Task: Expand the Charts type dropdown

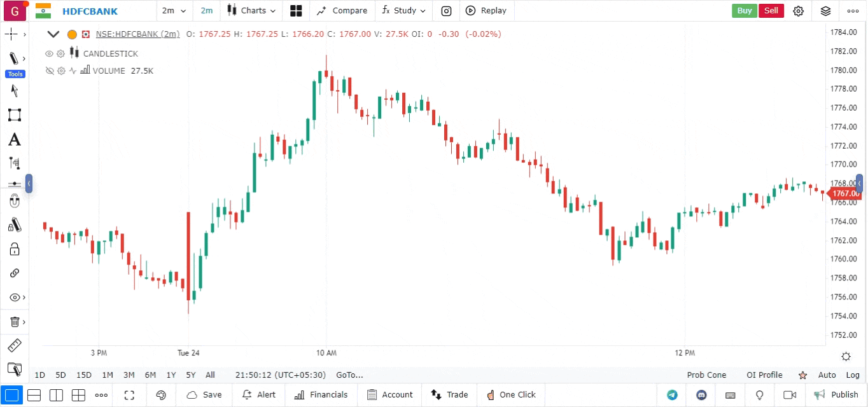Action: (252, 11)
